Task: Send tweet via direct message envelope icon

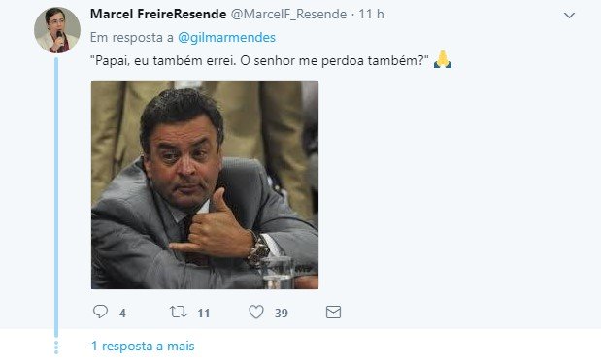Action: (333, 312)
